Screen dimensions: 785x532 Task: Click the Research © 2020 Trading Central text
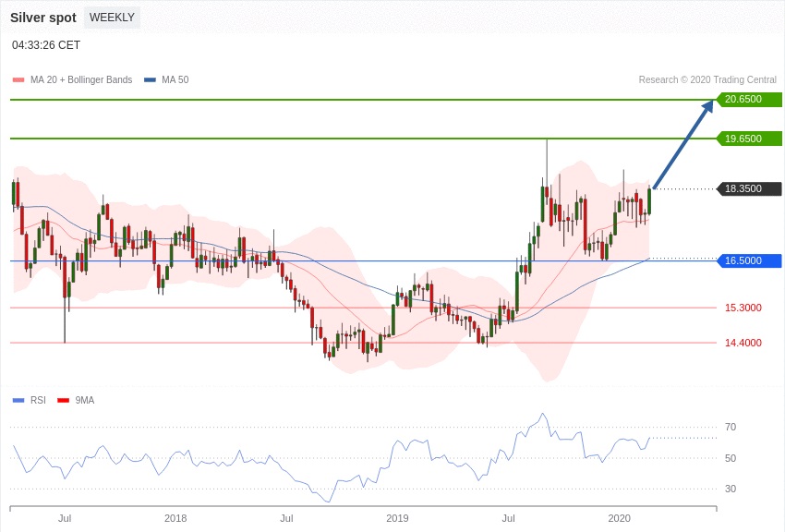[707, 80]
